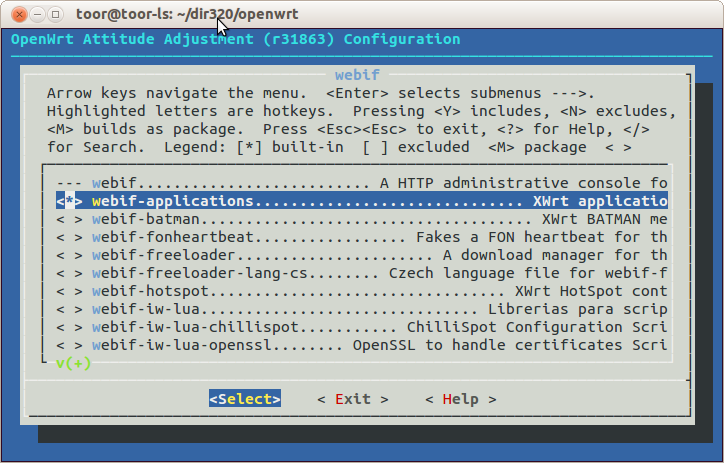Click 'XWrt HotSpot cont' description
The width and height of the screenshot is (724, 463).
point(591,291)
